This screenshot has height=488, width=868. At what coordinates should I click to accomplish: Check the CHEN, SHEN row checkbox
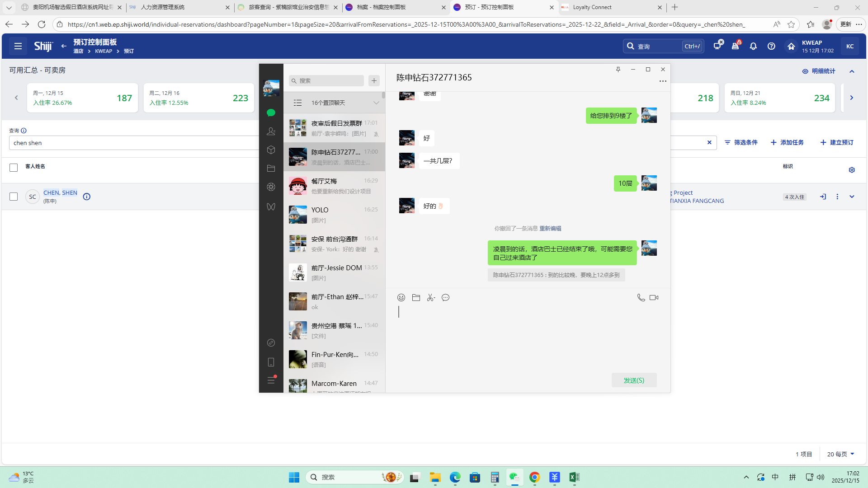pyautogui.click(x=14, y=197)
